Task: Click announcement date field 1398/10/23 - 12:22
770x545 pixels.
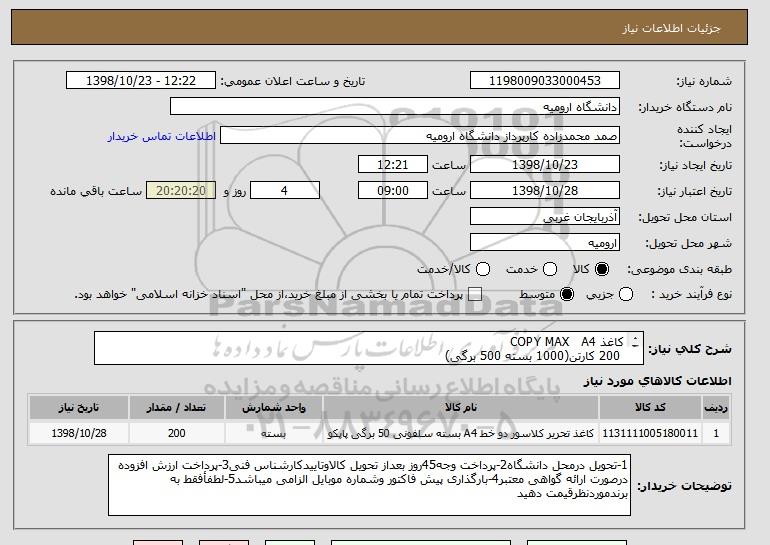Action: (141, 81)
